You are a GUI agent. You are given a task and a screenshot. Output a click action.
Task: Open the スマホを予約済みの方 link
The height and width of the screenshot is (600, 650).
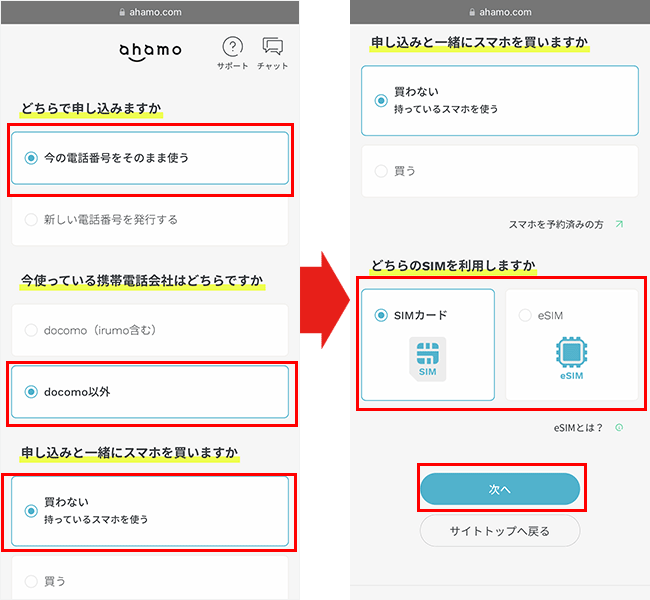pos(556,225)
